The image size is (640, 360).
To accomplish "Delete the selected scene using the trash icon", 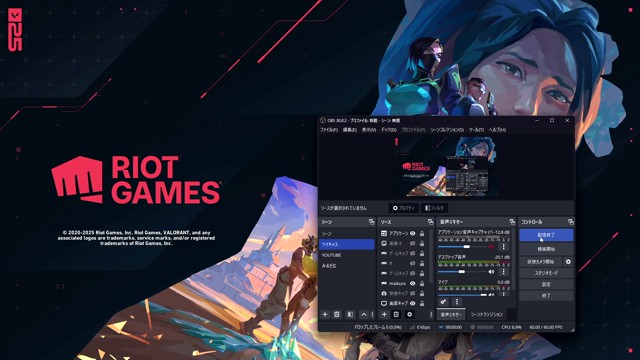I will tap(337, 314).
